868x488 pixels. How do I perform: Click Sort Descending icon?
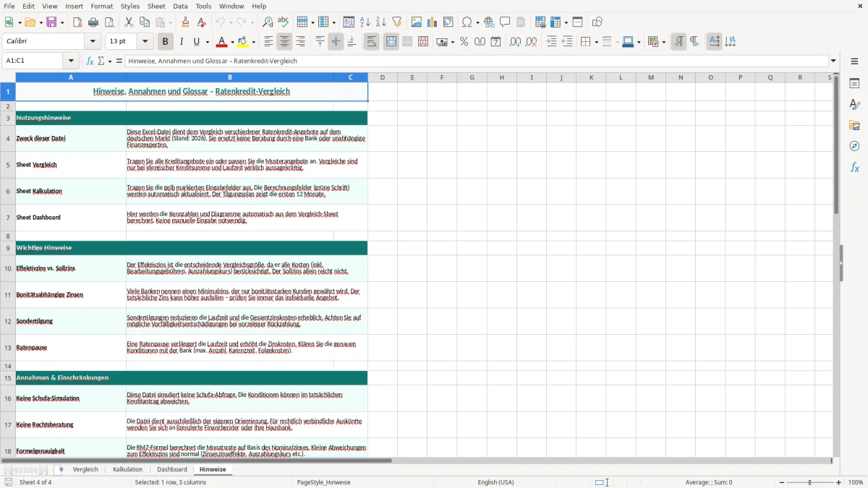[x=380, y=22]
